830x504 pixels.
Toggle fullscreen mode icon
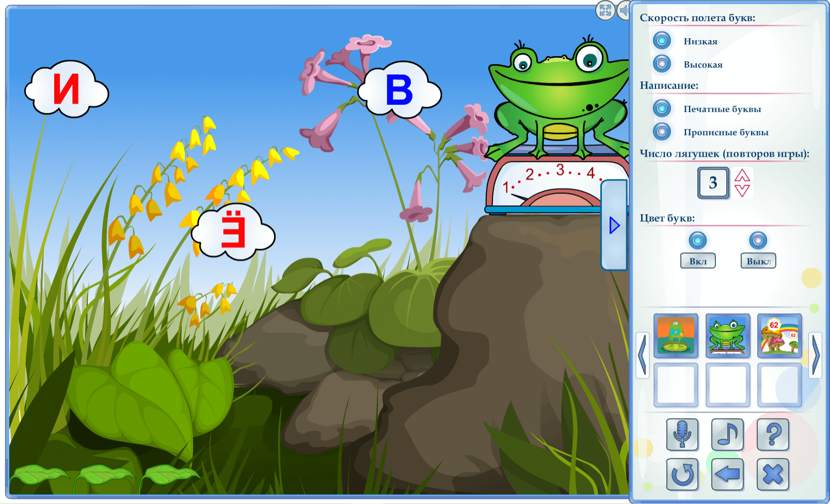click(605, 10)
